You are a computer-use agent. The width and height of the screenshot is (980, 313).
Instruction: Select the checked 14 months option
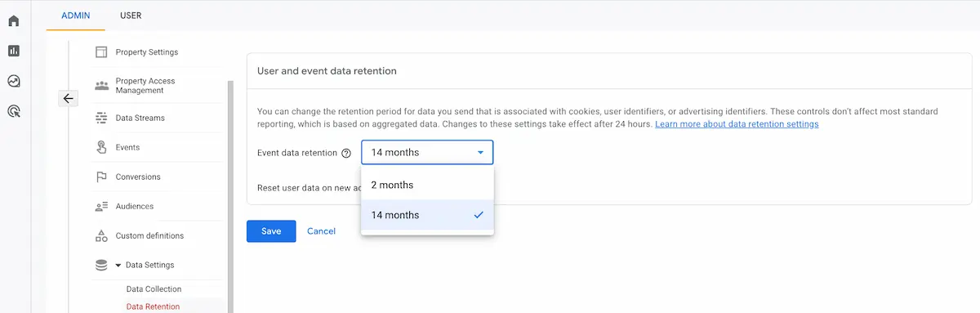pos(427,215)
